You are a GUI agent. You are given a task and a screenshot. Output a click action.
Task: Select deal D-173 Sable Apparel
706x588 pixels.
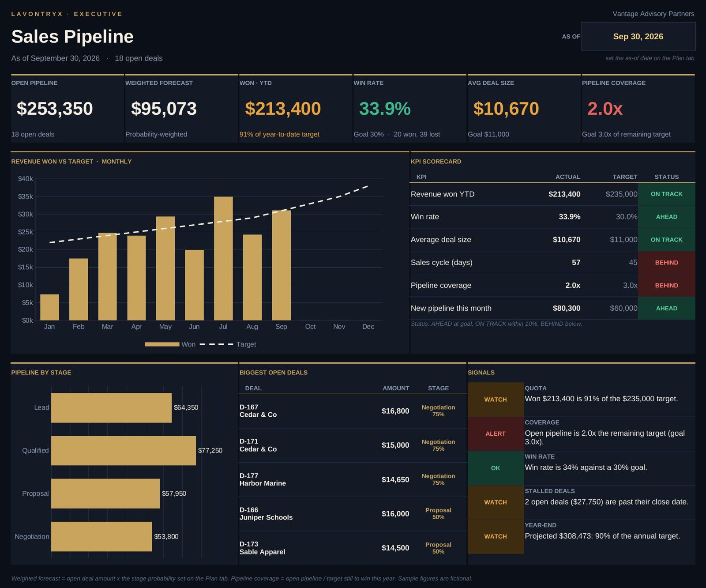262,548
